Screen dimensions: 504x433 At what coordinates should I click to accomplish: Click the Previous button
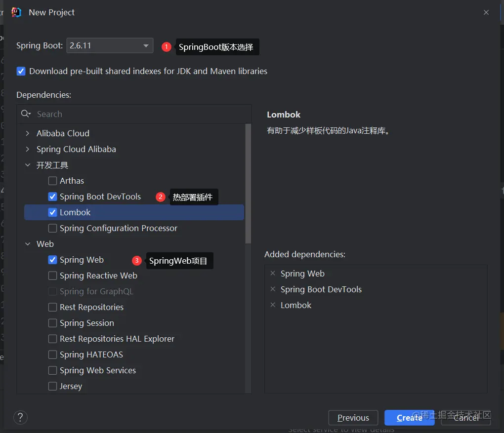tap(353, 418)
